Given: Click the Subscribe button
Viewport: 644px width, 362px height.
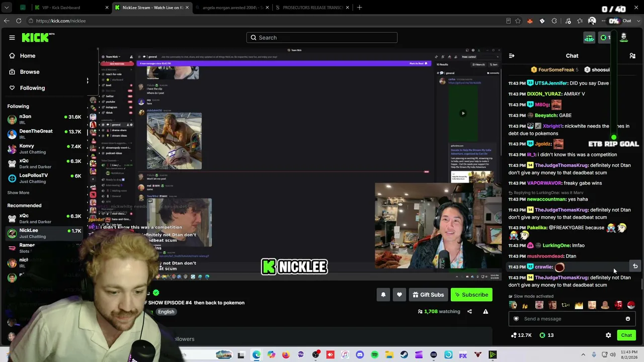Looking at the screenshot, I should tap(471, 295).
